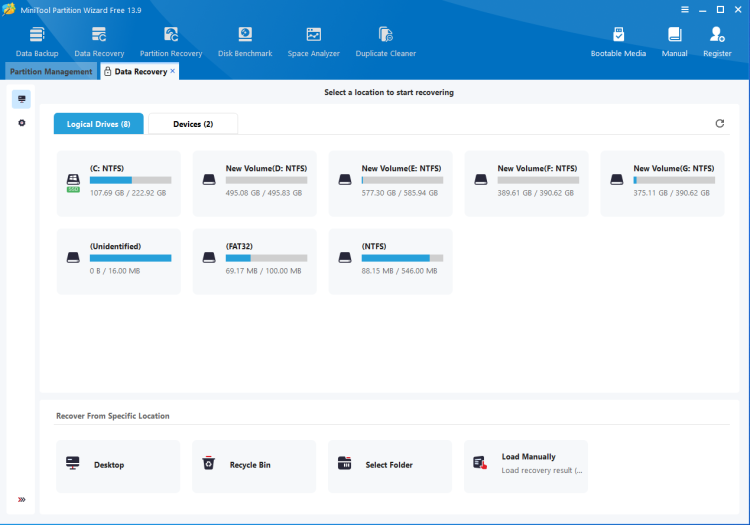Image resolution: width=750 pixels, height=525 pixels.
Task: Select New Volume F: NTFS drive
Action: point(526,184)
